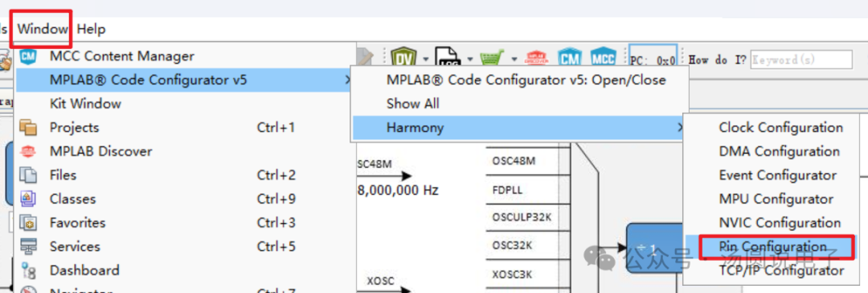868x293 pixels.
Task: Open Event Configurator
Action: click(777, 175)
